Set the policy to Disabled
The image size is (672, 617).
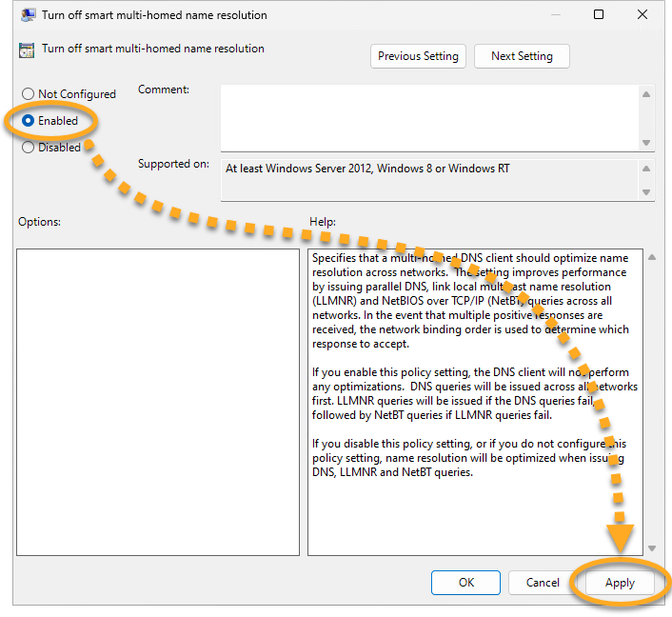[29, 148]
